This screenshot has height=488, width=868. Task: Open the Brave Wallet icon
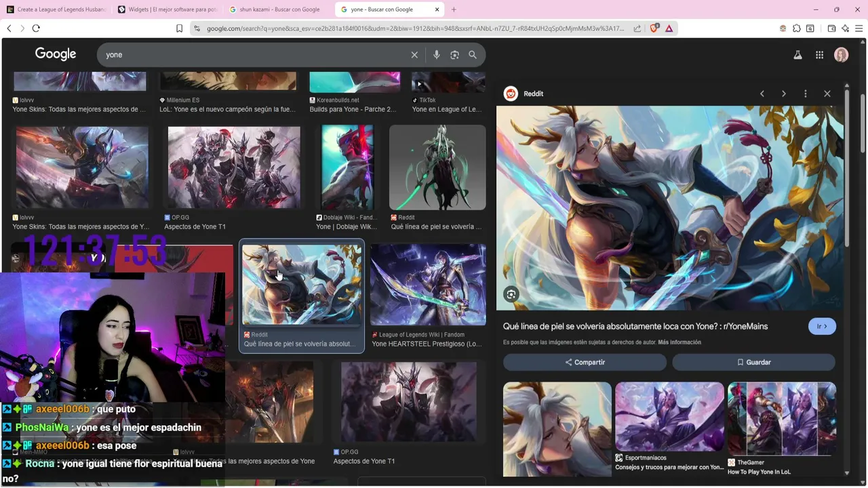[832, 28]
